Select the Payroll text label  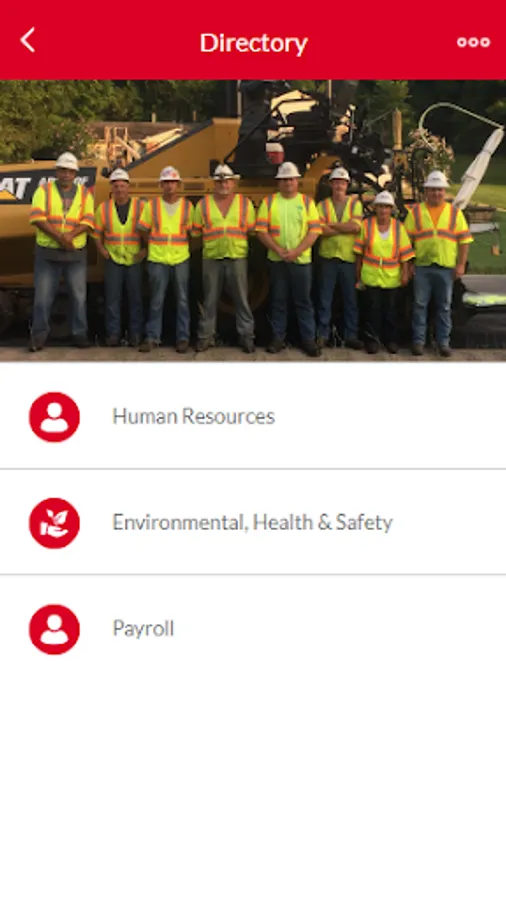(143, 629)
